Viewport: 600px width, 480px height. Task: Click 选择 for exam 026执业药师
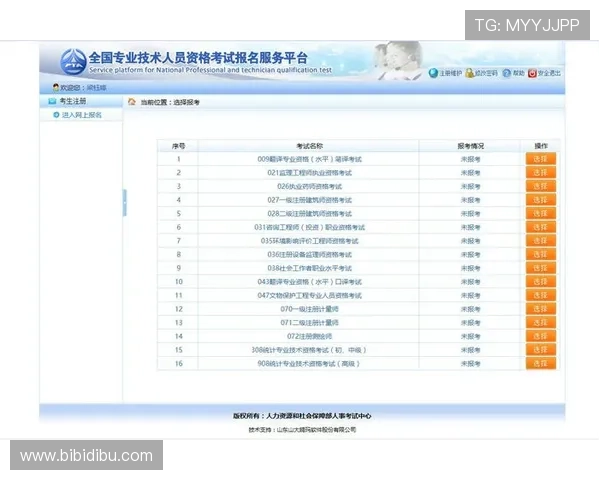pyautogui.click(x=541, y=186)
